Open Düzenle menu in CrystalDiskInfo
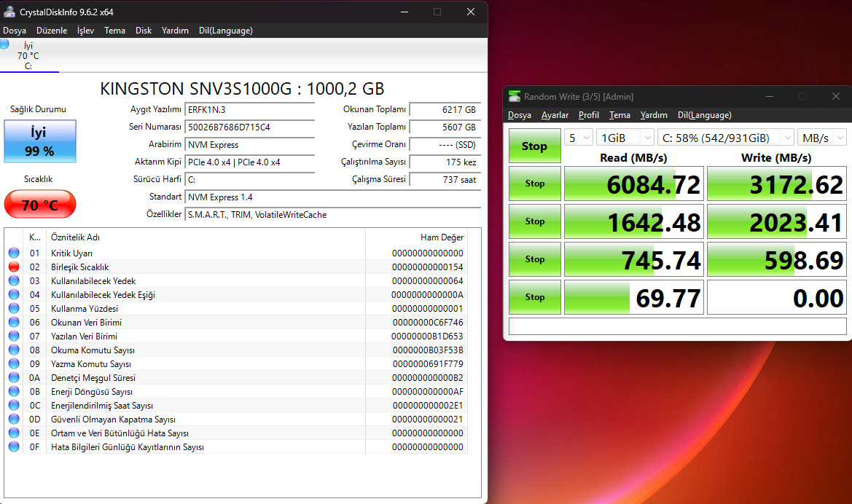 pyautogui.click(x=52, y=31)
